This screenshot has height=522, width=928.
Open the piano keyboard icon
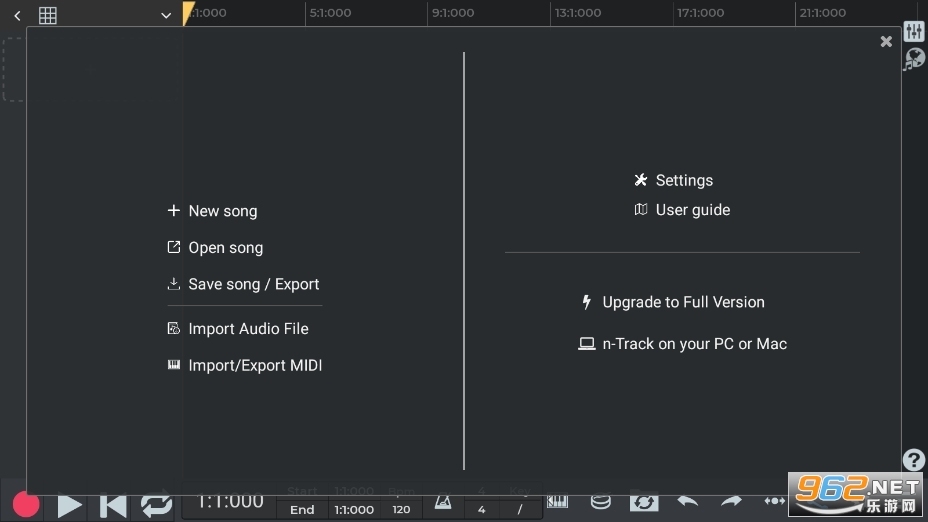(557, 502)
